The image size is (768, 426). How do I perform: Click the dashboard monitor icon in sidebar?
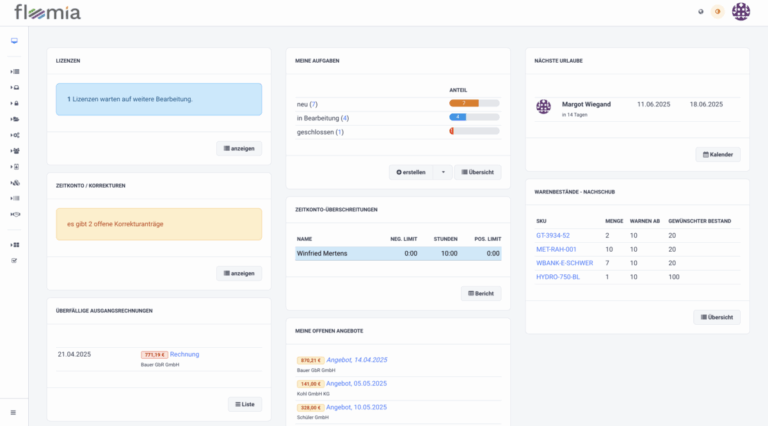pos(14,41)
